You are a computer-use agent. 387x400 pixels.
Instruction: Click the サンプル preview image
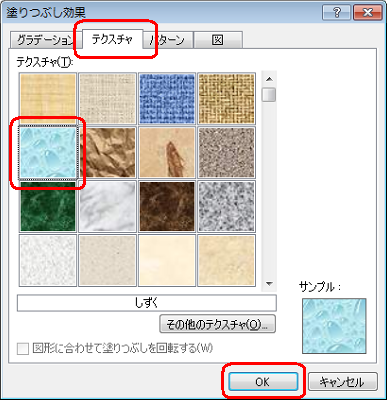334,326
